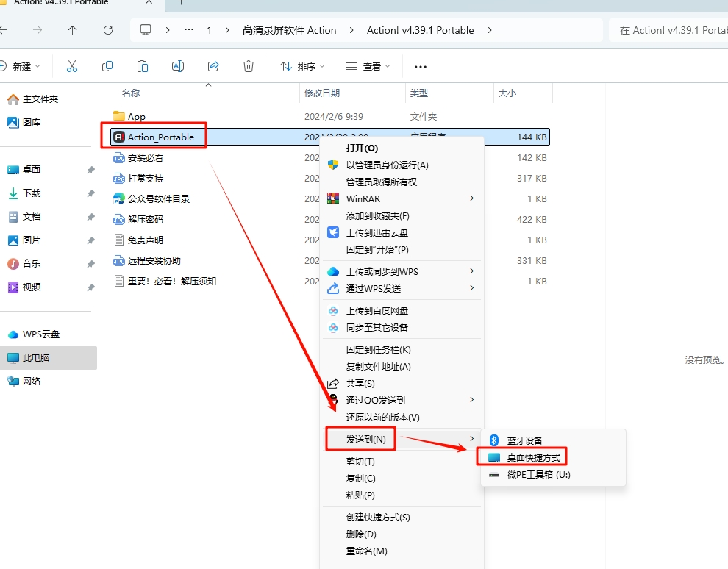The width and height of the screenshot is (728, 569).
Task: Click the Cut scissors icon in toolbar
Action: click(x=71, y=65)
